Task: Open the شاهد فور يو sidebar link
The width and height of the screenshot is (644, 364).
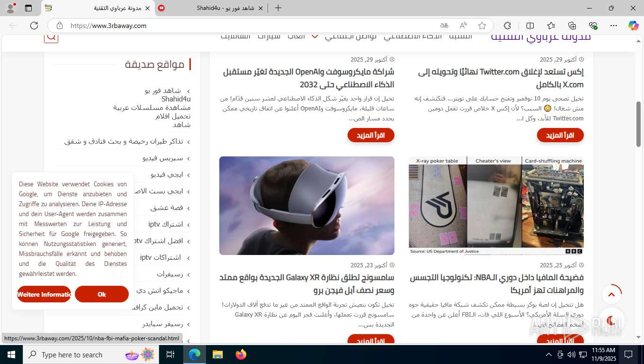Action: click(x=163, y=90)
